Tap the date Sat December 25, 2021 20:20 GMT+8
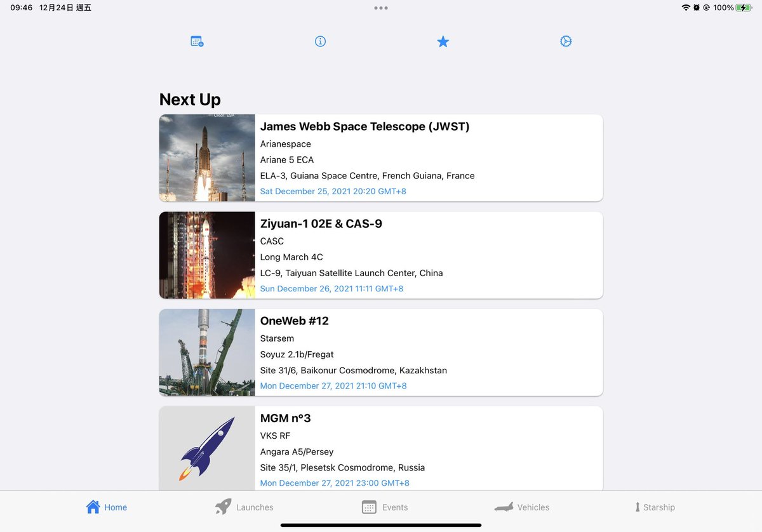This screenshot has width=762, height=532. point(333,191)
